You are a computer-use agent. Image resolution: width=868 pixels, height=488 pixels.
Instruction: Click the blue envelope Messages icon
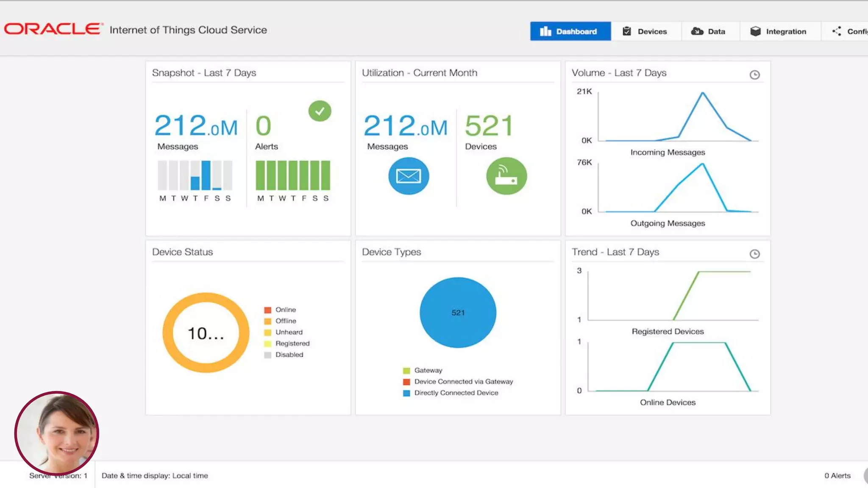click(x=409, y=176)
